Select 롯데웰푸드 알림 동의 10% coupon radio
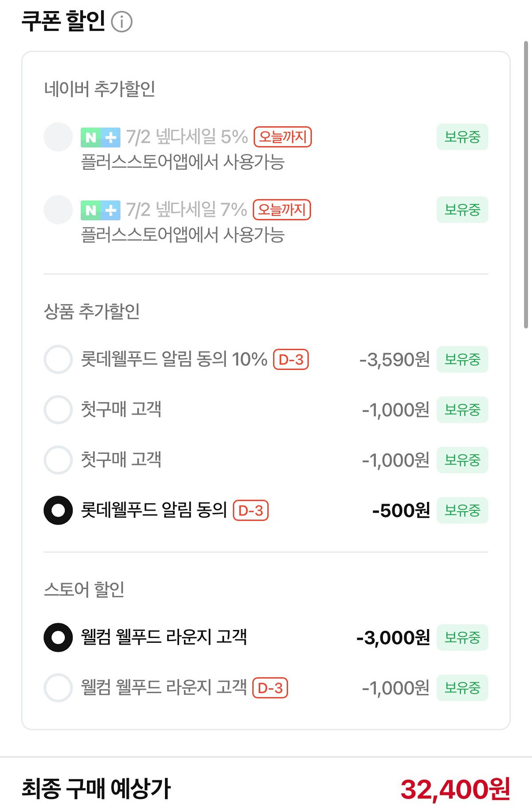Screen dimensions: 532x811 coord(58,359)
